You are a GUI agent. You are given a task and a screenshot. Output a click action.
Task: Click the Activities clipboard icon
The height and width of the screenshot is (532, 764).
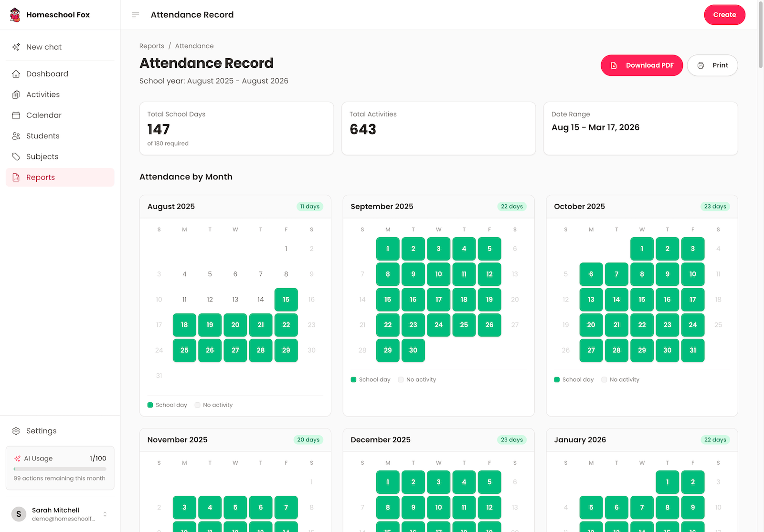coord(16,94)
